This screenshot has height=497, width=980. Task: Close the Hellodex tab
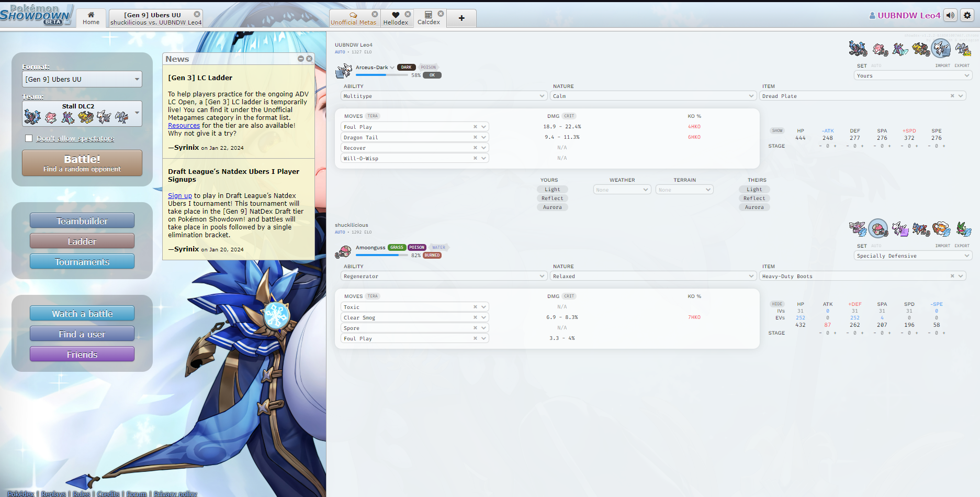pyautogui.click(x=408, y=14)
